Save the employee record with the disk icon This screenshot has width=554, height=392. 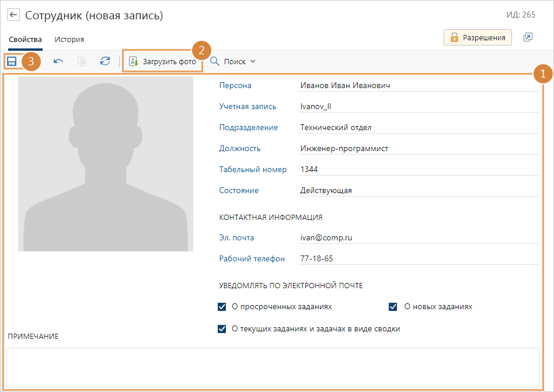pos(12,61)
